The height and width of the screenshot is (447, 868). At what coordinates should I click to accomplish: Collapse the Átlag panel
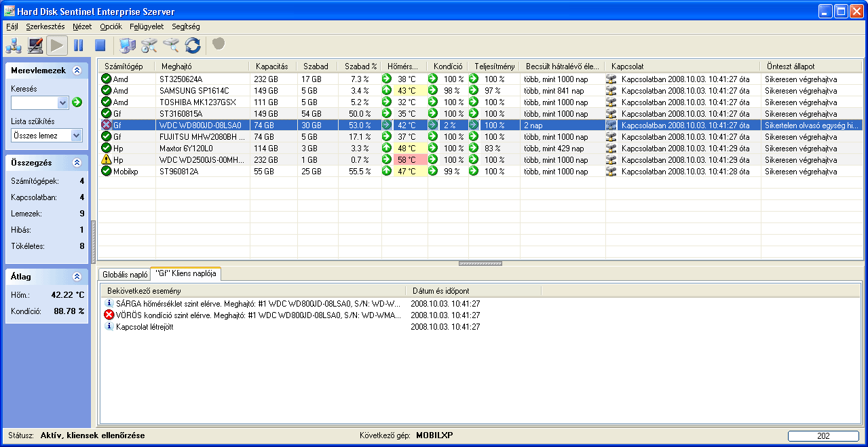click(x=77, y=277)
